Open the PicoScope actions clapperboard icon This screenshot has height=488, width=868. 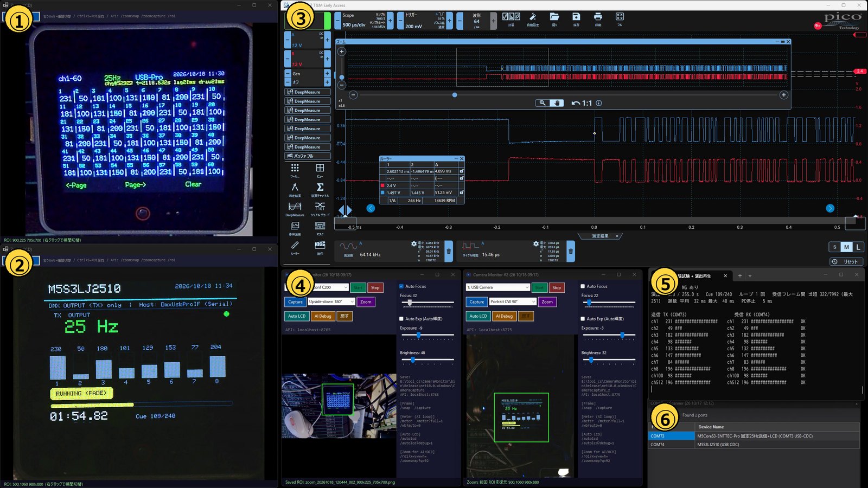point(320,247)
